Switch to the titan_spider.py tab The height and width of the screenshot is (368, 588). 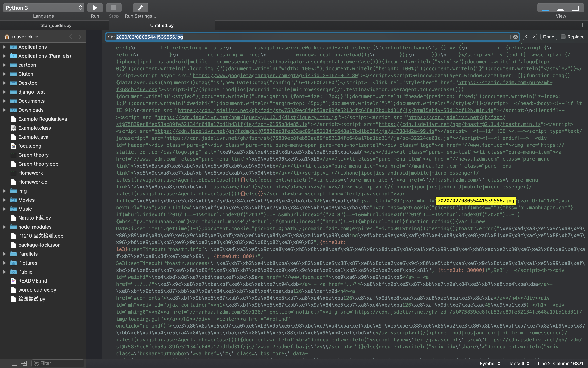coord(56,25)
